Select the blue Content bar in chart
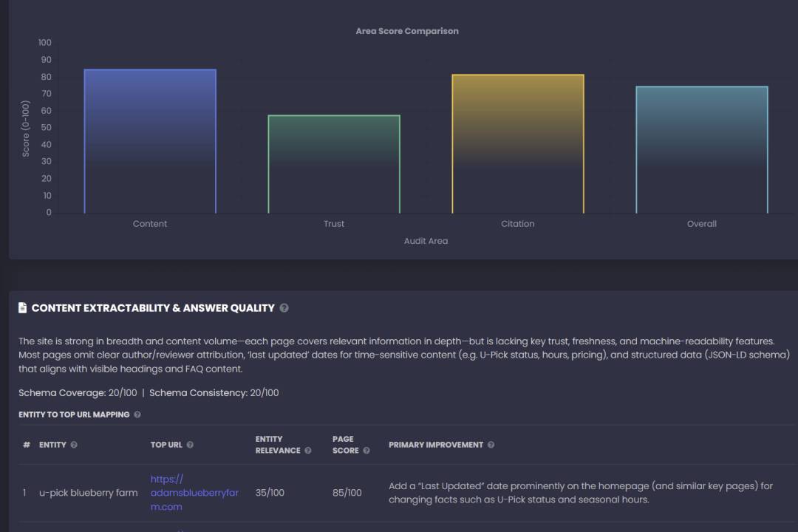 pyautogui.click(x=150, y=141)
